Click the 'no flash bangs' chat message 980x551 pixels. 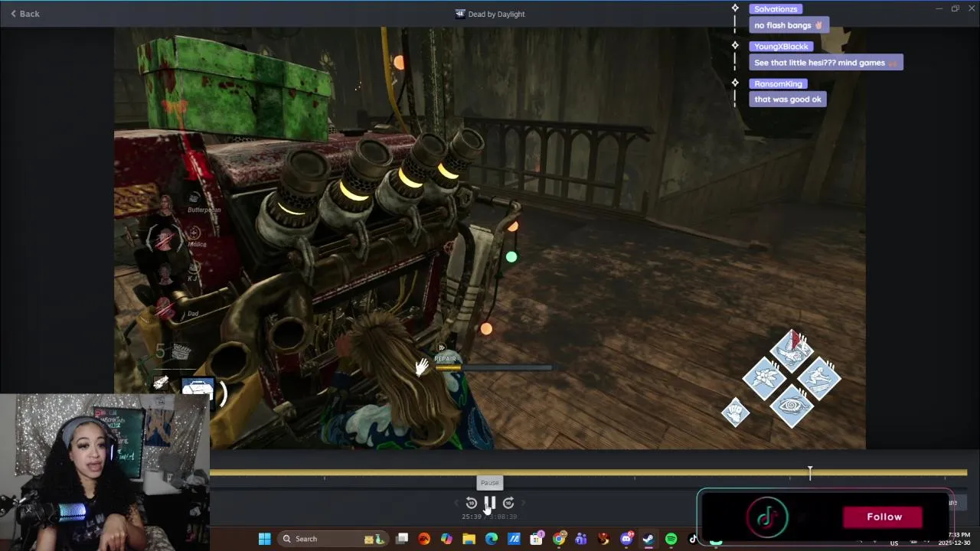pyautogui.click(x=789, y=25)
